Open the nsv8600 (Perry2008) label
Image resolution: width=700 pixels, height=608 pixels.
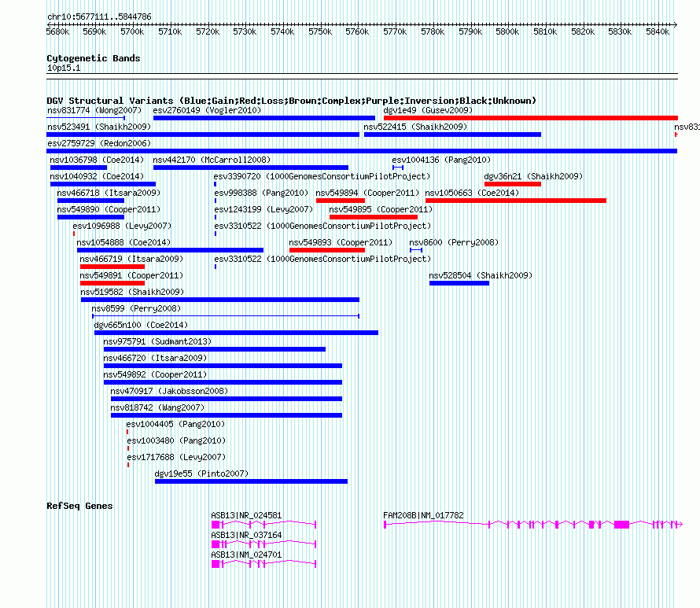click(x=454, y=242)
